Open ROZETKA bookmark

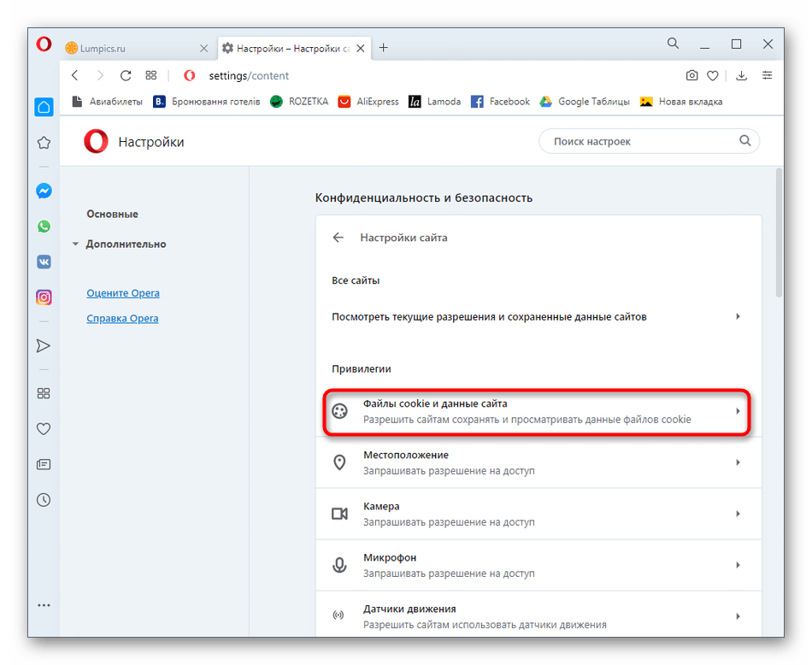coord(299,102)
